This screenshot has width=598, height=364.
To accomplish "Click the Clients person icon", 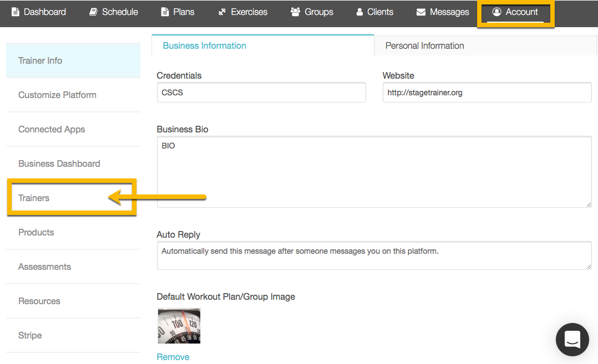I will tap(359, 12).
